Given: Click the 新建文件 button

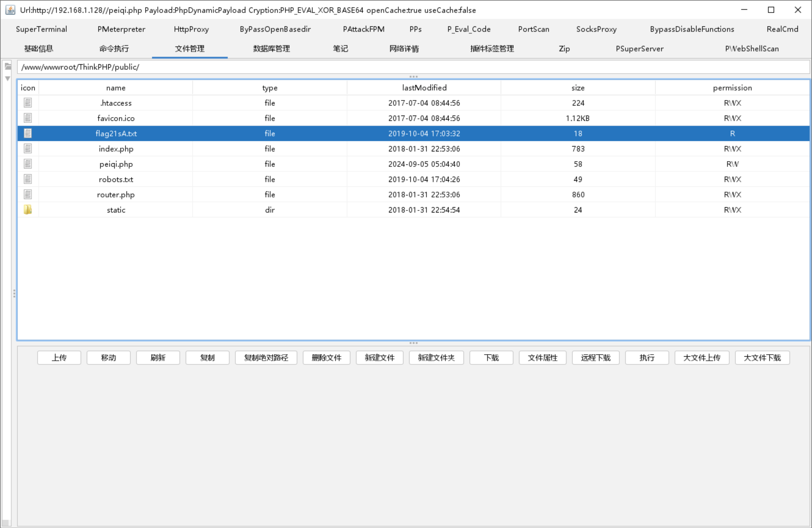Looking at the screenshot, I should [x=380, y=358].
